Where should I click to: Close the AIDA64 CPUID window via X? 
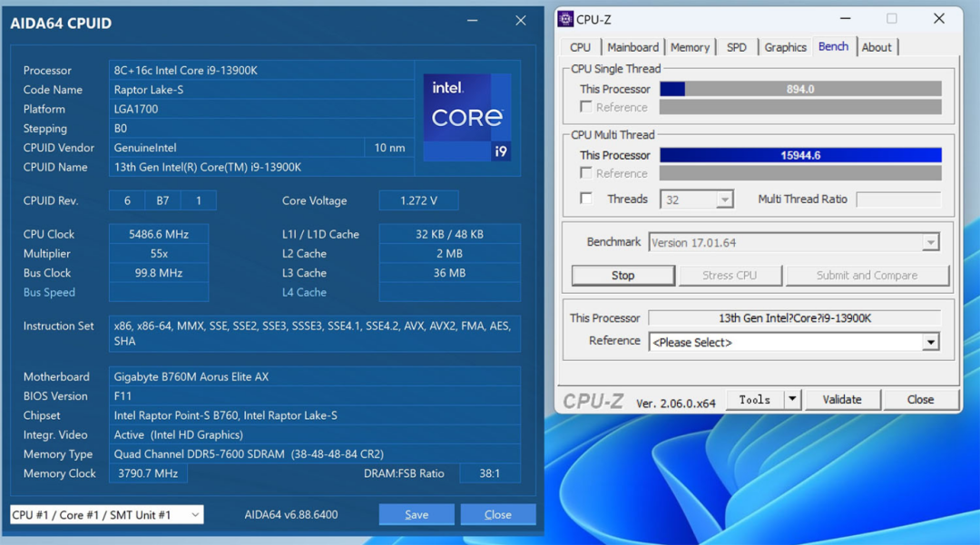tap(521, 21)
